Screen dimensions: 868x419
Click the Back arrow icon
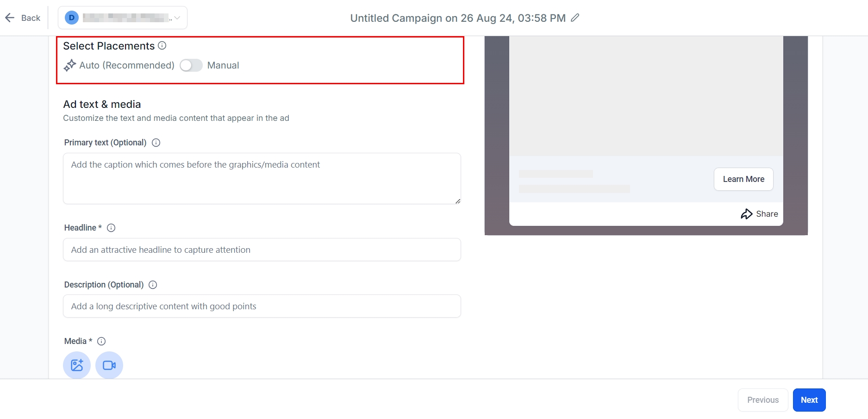(10, 18)
